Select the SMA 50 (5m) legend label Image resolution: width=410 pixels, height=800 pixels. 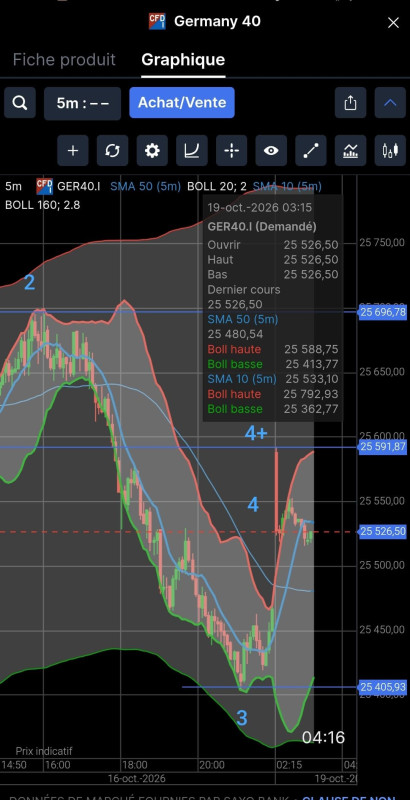coord(145,186)
